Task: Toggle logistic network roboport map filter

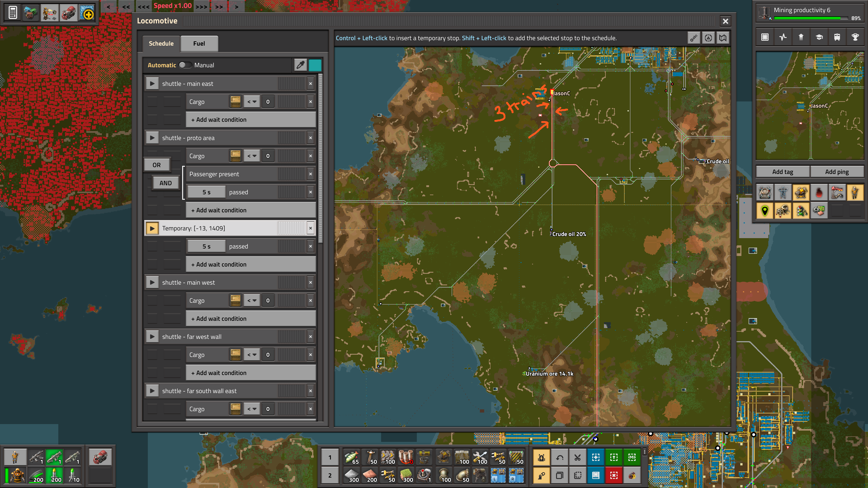Action: (765, 193)
